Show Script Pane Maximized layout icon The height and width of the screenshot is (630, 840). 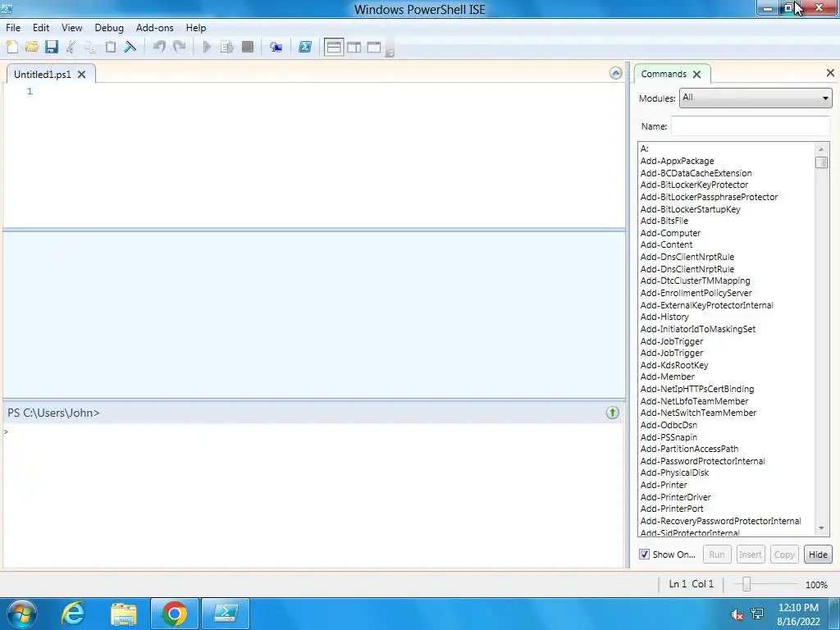(x=374, y=47)
